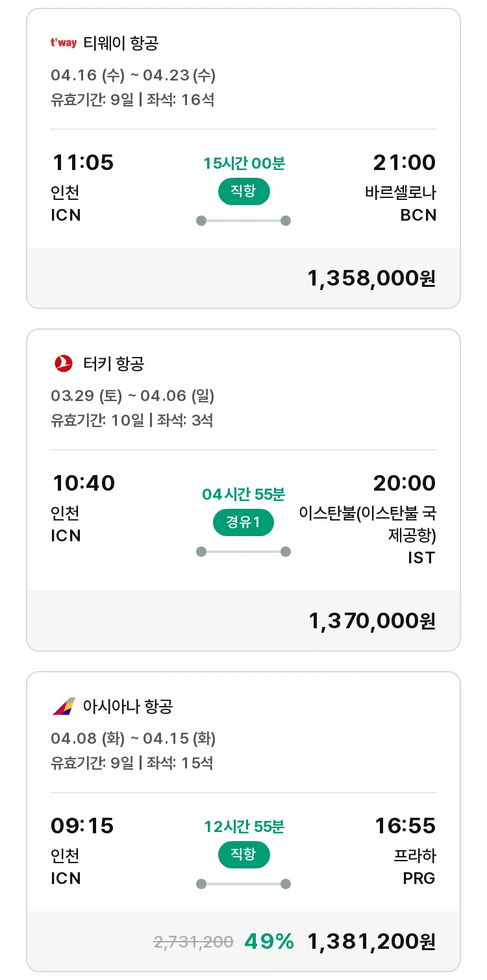Viewport: 487px width, 980px height.
Task: Select the 터키 항공 airline name
Action: coord(114,363)
